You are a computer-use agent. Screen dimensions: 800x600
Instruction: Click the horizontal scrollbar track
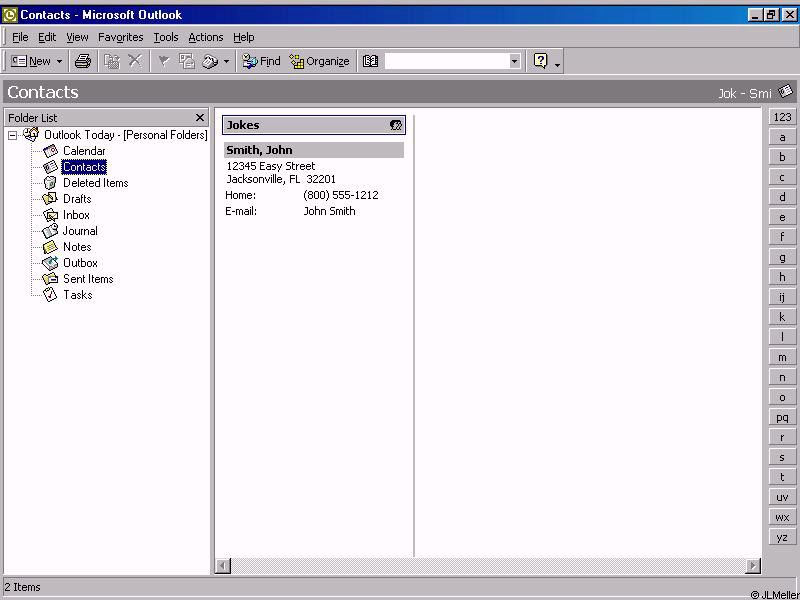[488, 565]
